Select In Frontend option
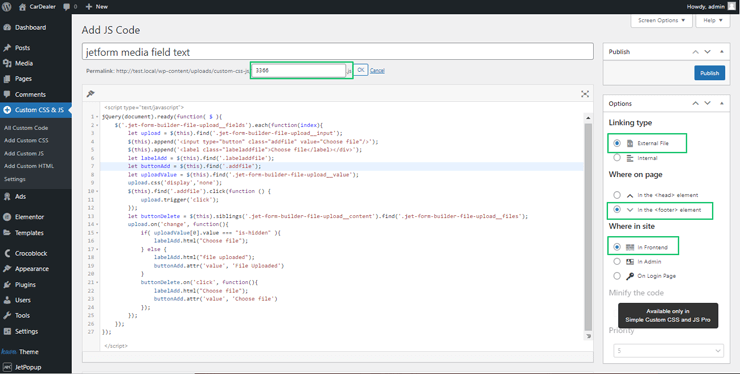740x374 pixels. click(x=617, y=247)
